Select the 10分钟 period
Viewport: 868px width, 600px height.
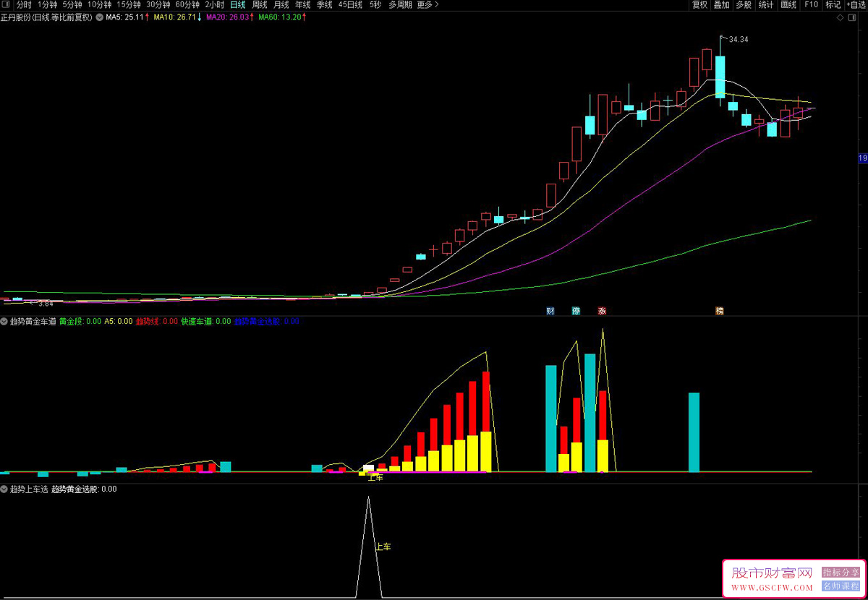point(100,4)
